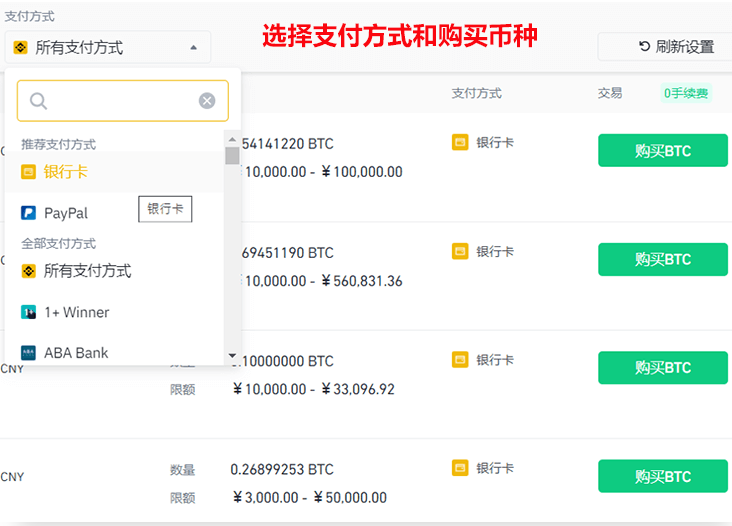Choose 所有支付方式 in the full list

click(87, 271)
